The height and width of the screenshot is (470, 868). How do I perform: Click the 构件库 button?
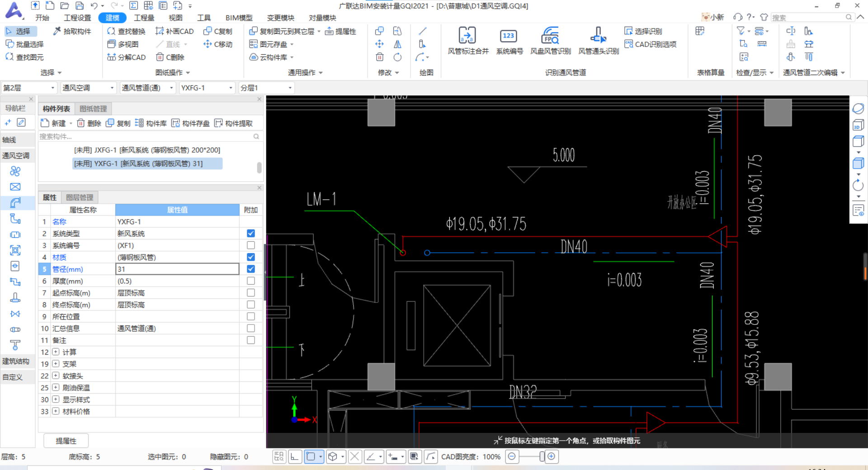[x=151, y=123]
